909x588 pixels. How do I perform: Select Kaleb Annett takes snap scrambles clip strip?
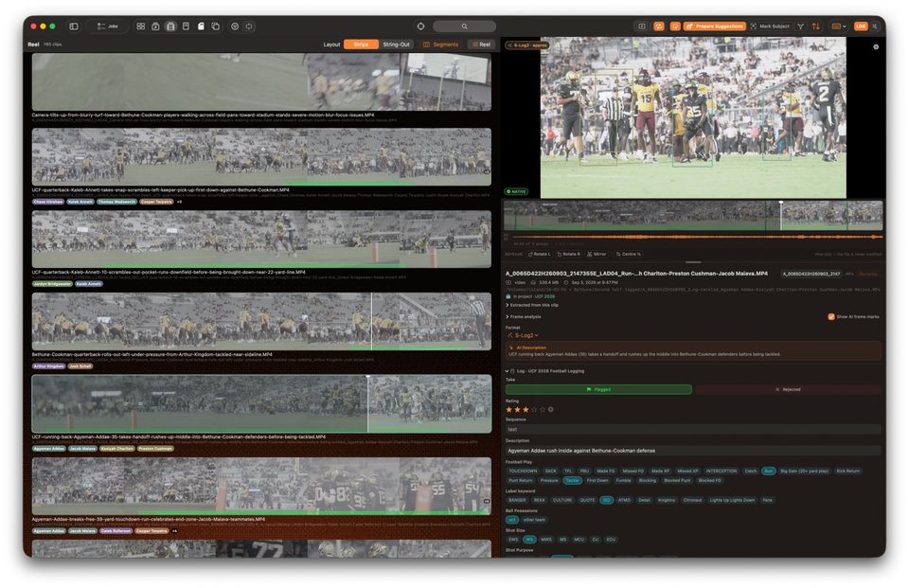[x=261, y=156]
